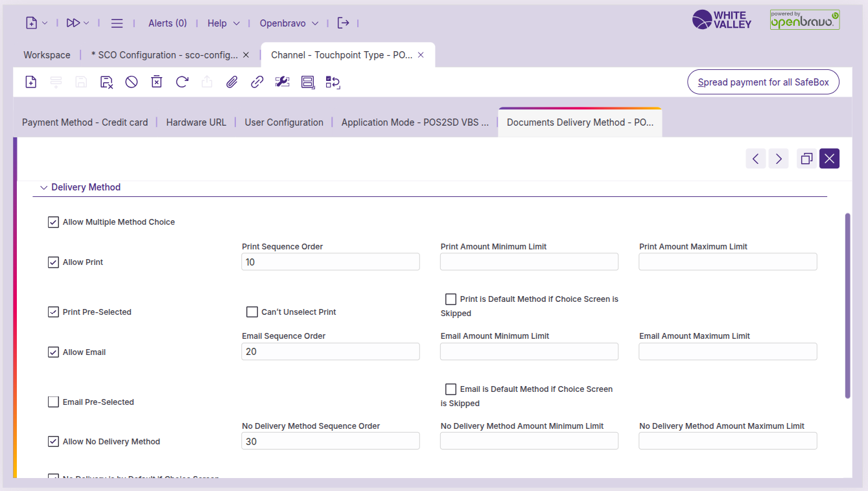Click the Delete Record trash icon
868x491 pixels.
156,82
